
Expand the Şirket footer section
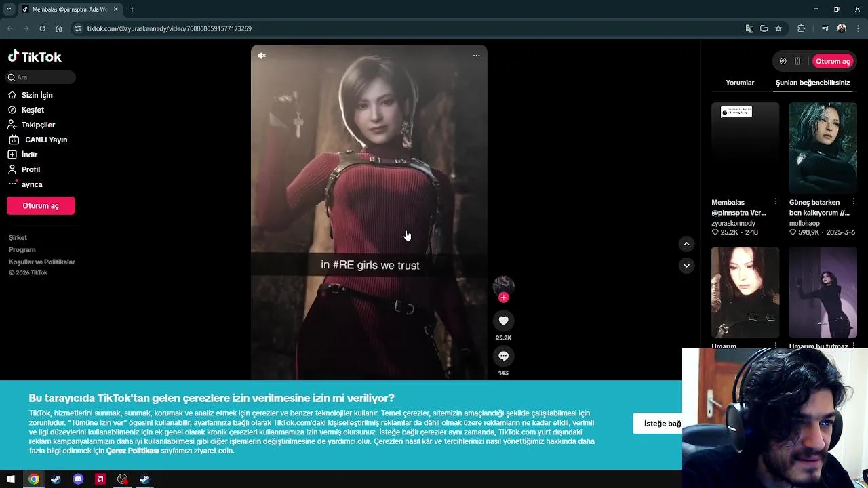click(x=18, y=238)
